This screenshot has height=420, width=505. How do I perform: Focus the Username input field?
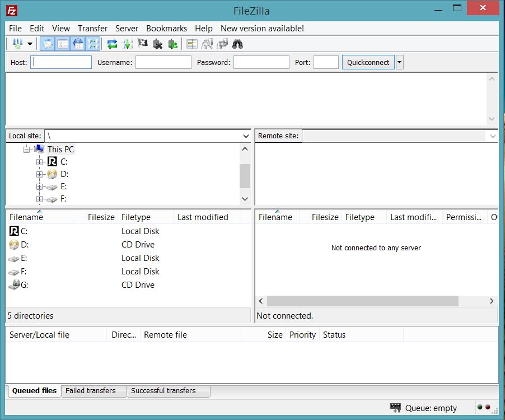tap(163, 62)
